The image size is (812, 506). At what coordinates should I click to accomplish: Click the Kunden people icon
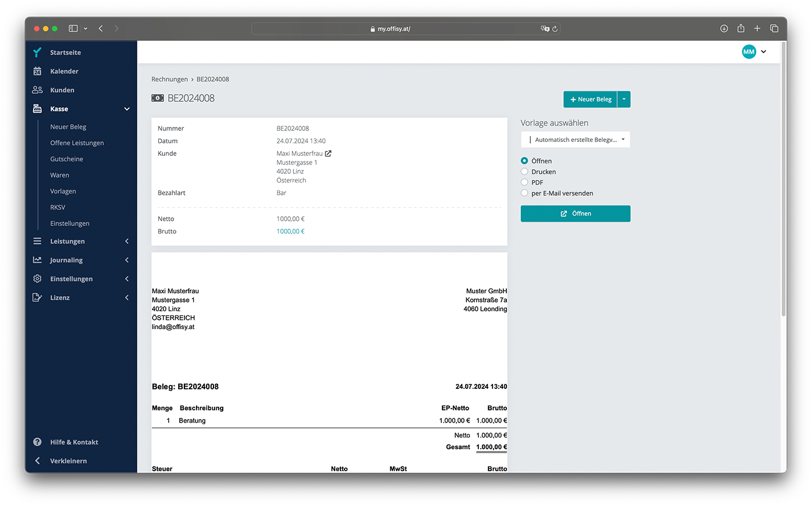(37, 90)
